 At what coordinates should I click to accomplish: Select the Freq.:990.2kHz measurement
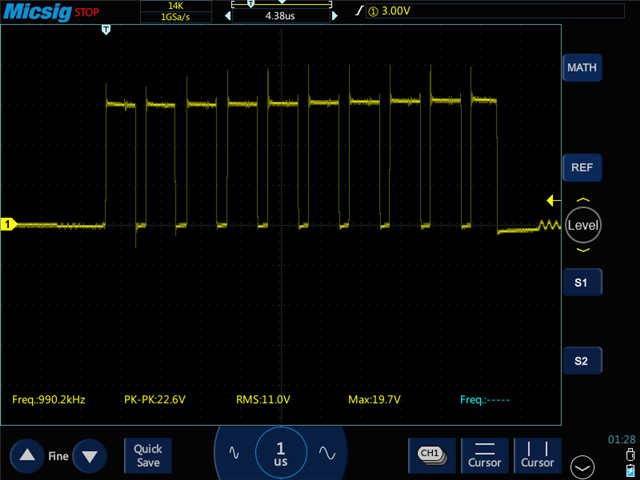coord(49,399)
